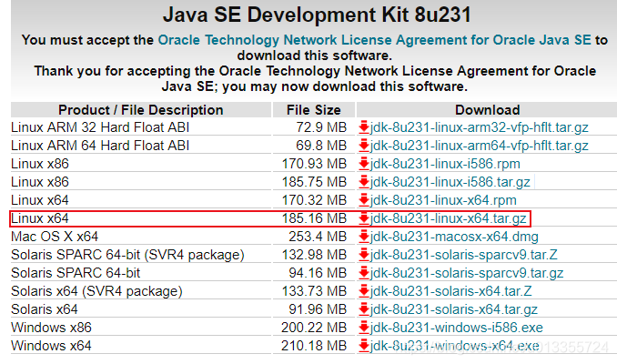This screenshot has width=617, height=364.
Task: Select Solaris x64 (SVR4 package) text
Action: [96, 291]
